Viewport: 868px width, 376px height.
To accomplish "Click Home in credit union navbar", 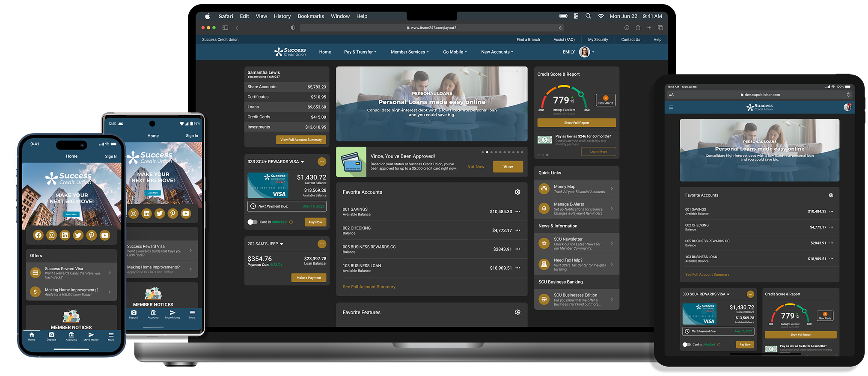I will click(325, 52).
